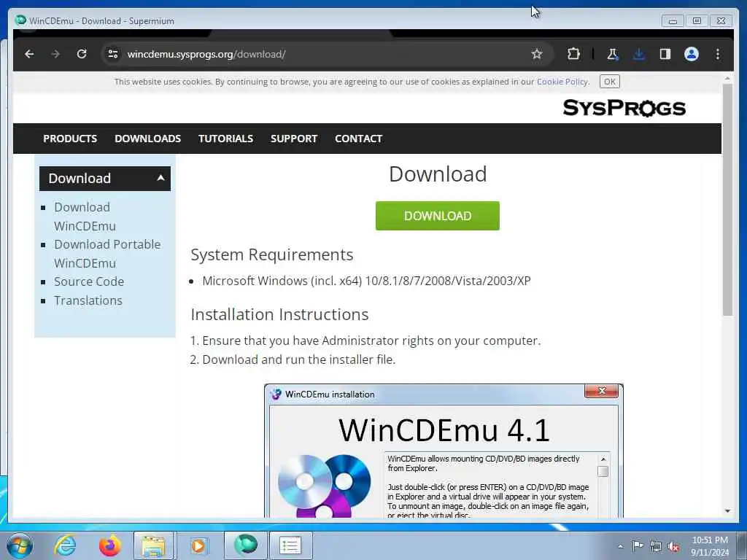This screenshot has width=747, height=560.
Task: Collapse the Download sidebar section arrow
Action: tap(160, 178)
